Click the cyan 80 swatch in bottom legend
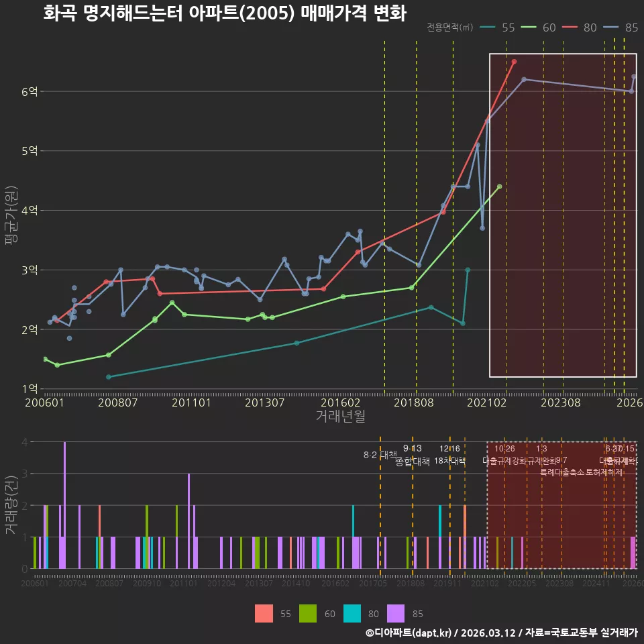644x644 pixels. (352, 613)
